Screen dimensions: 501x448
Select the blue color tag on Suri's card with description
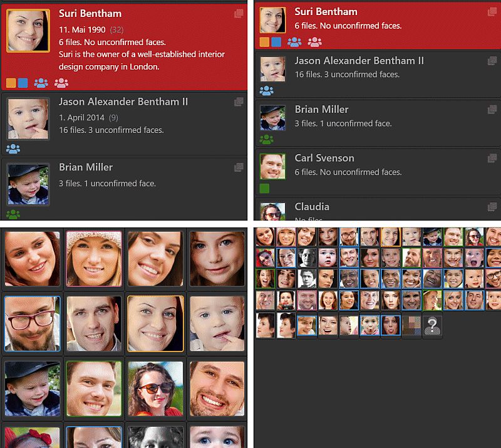click(x=23, y=83)
